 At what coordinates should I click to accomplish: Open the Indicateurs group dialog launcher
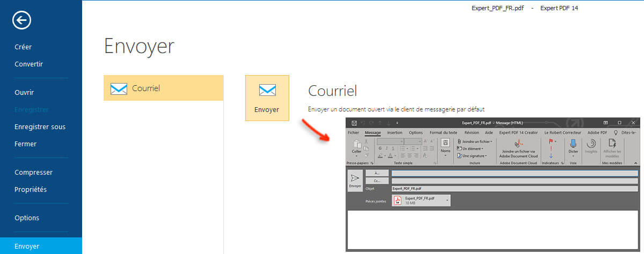(x=562, y=163)
